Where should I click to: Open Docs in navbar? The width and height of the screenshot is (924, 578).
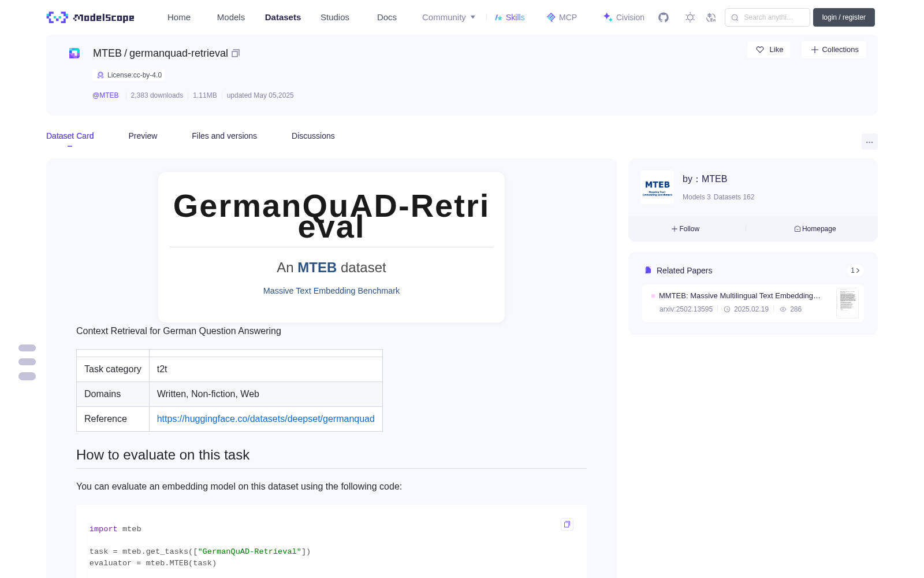[387, 17]
